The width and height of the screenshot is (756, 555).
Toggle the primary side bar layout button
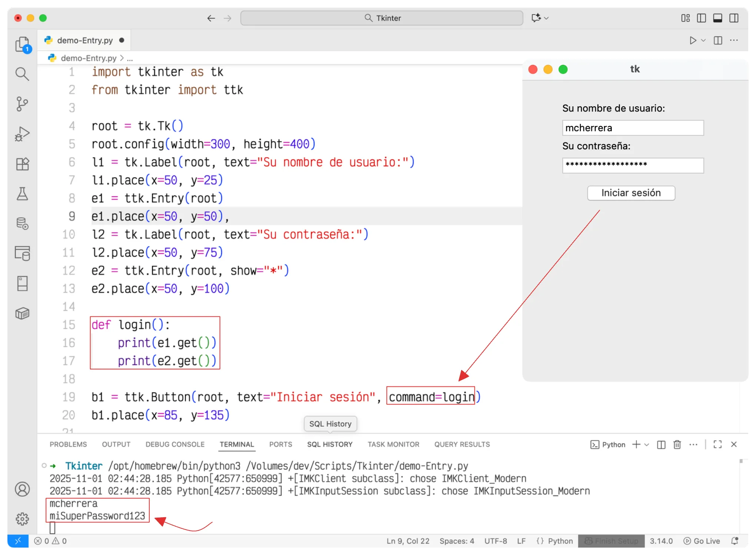pos(701,18)
